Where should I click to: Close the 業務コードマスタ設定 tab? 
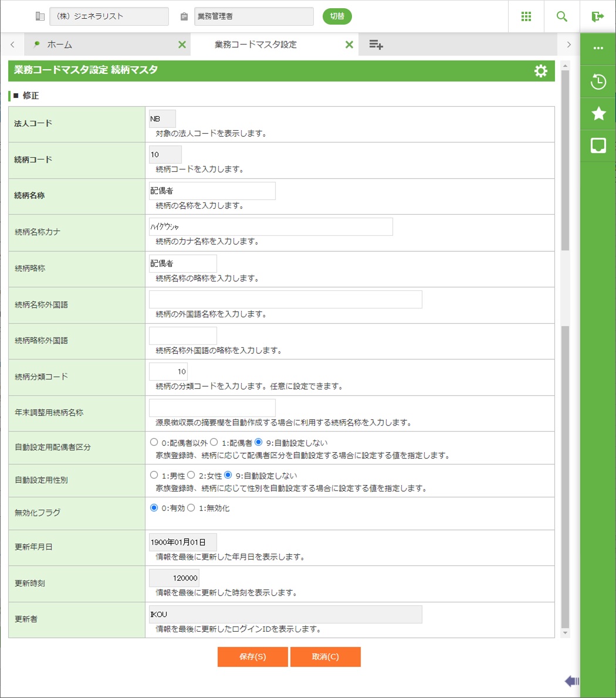349,45
